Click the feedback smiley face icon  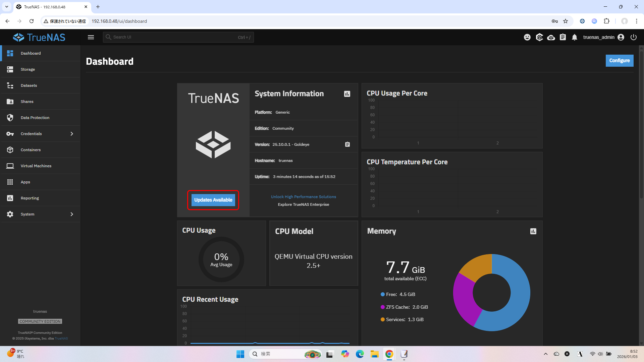pos(527,37)
